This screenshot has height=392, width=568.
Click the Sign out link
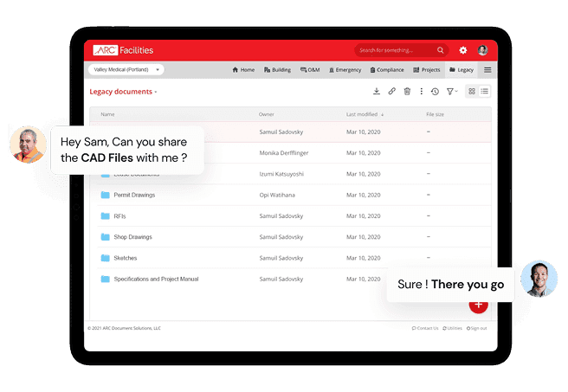(x=477, y=328)
